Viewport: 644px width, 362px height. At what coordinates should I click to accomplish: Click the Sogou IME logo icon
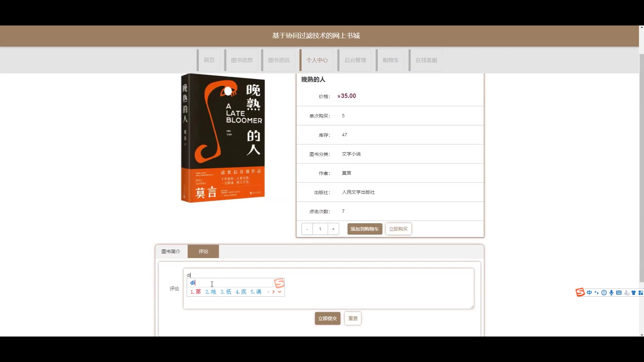click(x=580, y=292)
